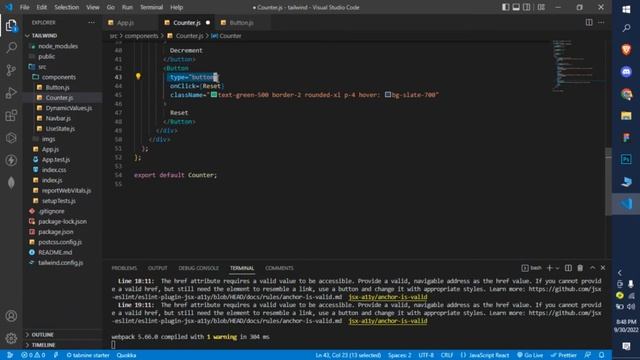The image size is (640, 360).
Task: Open the Explorer view in activity bar
Action: (11, 25)
